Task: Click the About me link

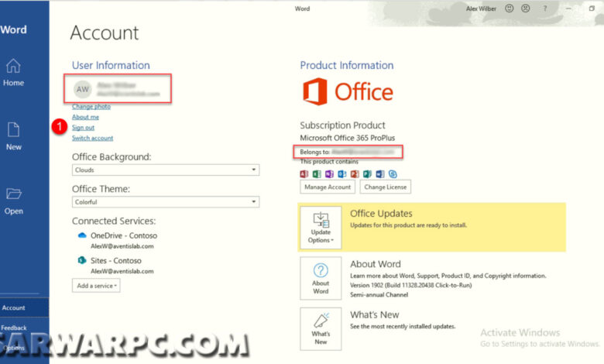Action: click(85, 117)
